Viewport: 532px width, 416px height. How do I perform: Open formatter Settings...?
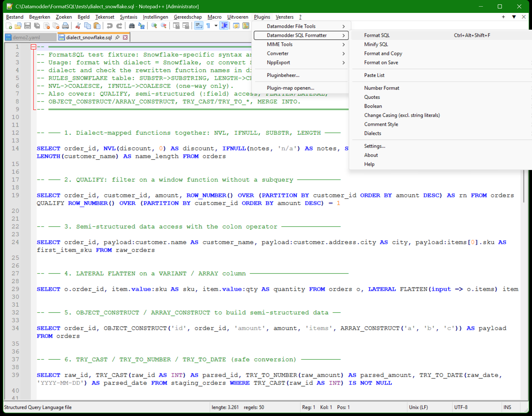441,146
